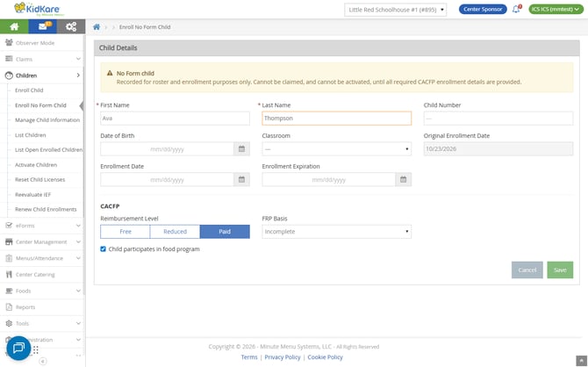
Task: Click the Enrollment Expiration text field
Action: (329, 179)
